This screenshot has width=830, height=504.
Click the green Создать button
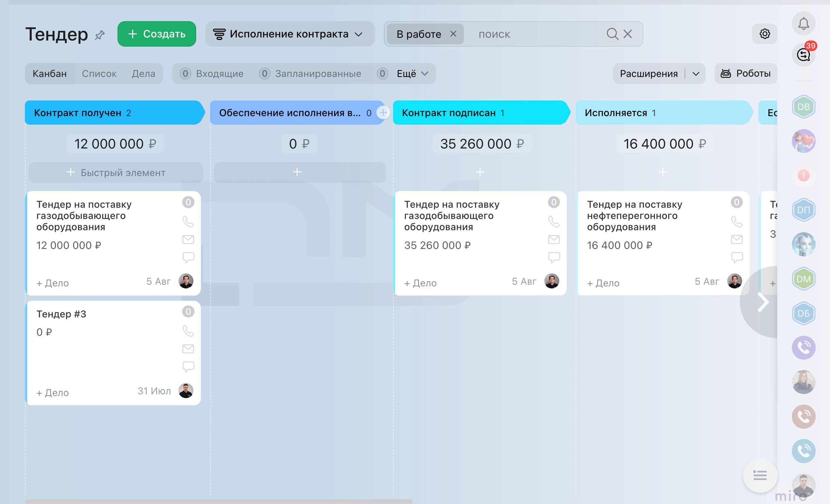[x=157, y=34]
